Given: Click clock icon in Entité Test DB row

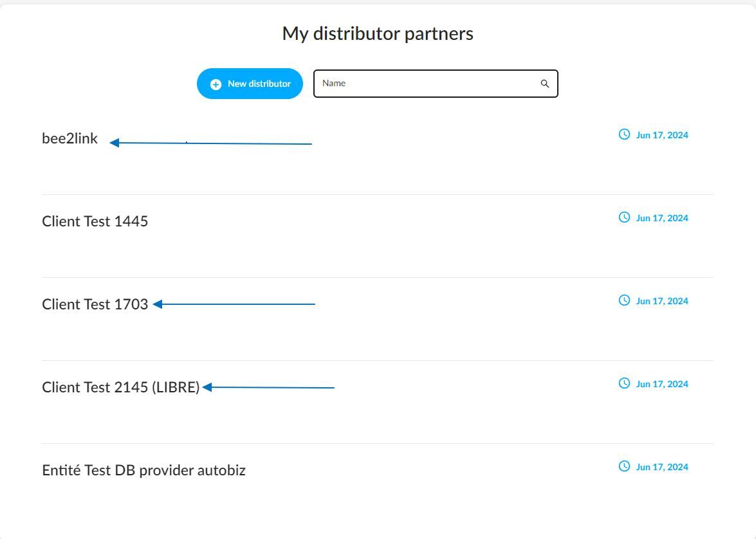Looking at the screenshot, I should point(624,466).
